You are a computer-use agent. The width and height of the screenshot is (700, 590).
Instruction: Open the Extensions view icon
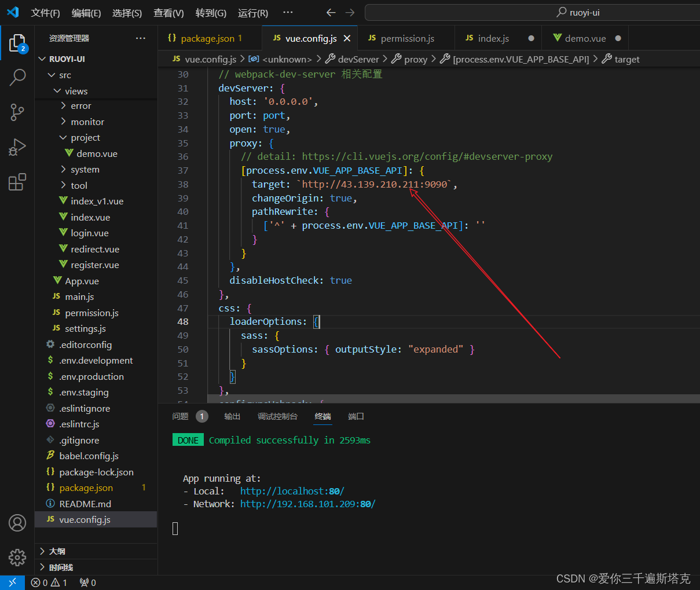point(17,182)
